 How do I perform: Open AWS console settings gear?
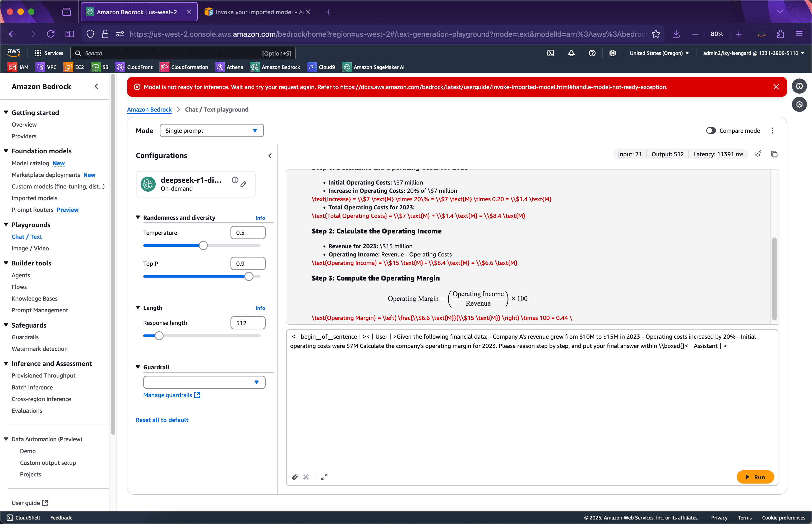[x=612, y=53]
